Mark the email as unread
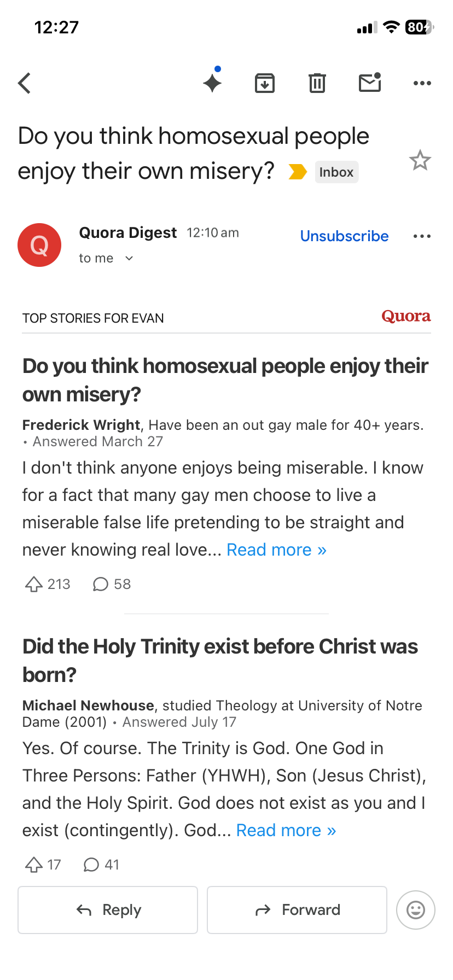This screenshot has width=453, height=980. coord(370,83)
